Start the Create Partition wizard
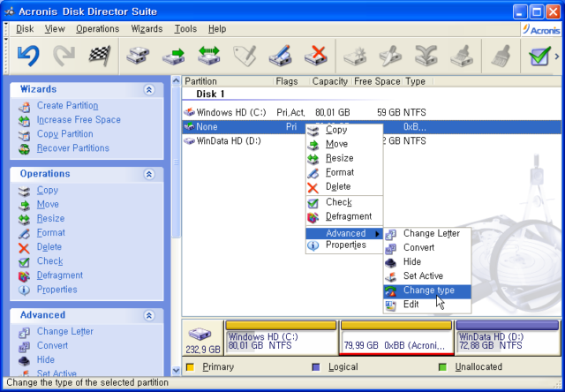 (67, 106)
